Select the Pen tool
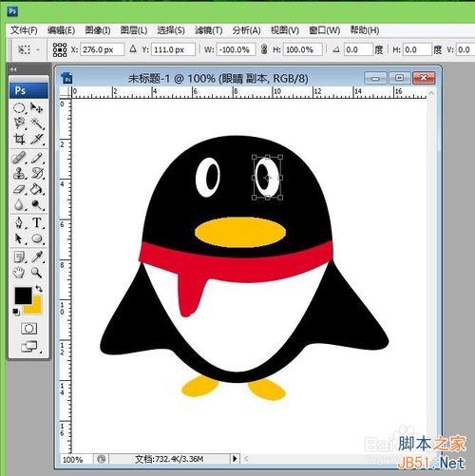The width and height of the screenshot is (475, 476). tap(19, 222)
